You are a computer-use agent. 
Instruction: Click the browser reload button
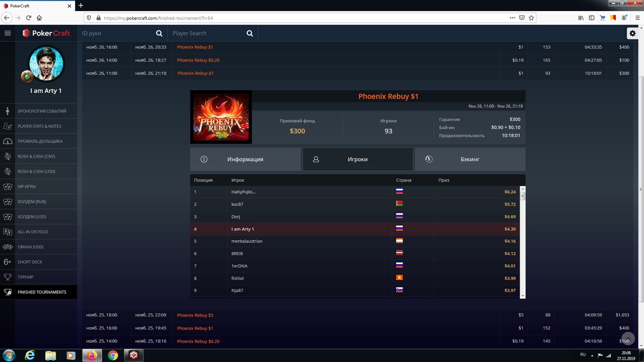pyautogui.click(x=29, y=18)
